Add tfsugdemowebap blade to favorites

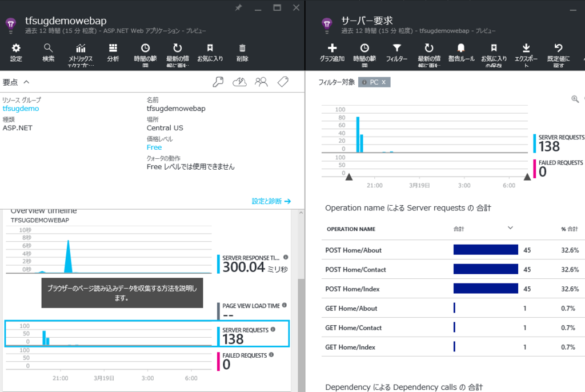tap(210, 53)
